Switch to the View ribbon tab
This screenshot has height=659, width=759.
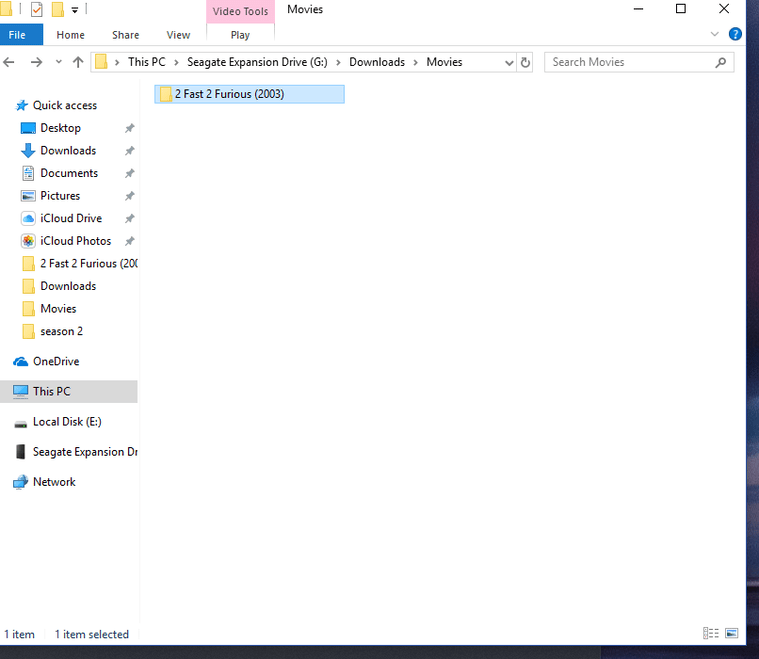point(178,35)
